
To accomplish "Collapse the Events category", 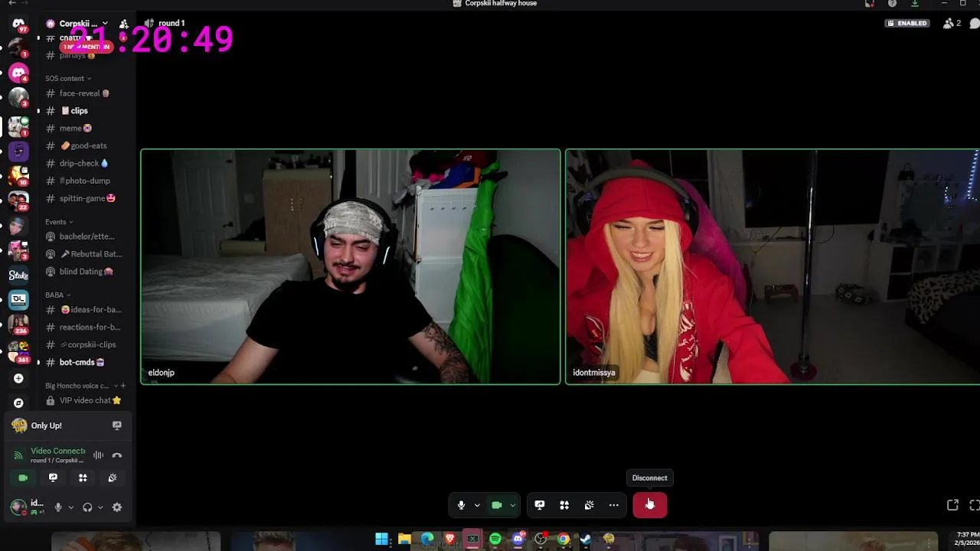I will click(59, 222).
